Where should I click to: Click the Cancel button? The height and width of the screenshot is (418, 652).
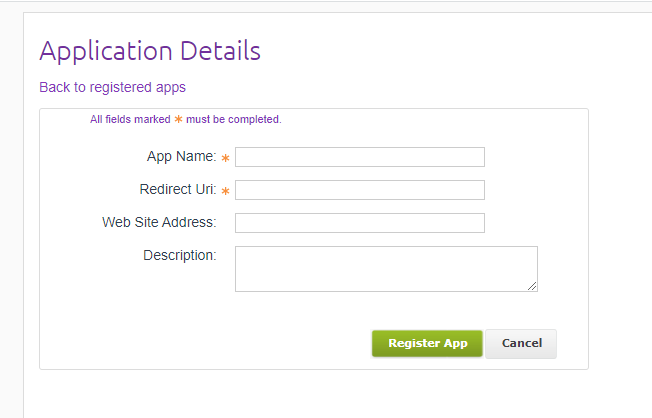click(x=521, y=344)
